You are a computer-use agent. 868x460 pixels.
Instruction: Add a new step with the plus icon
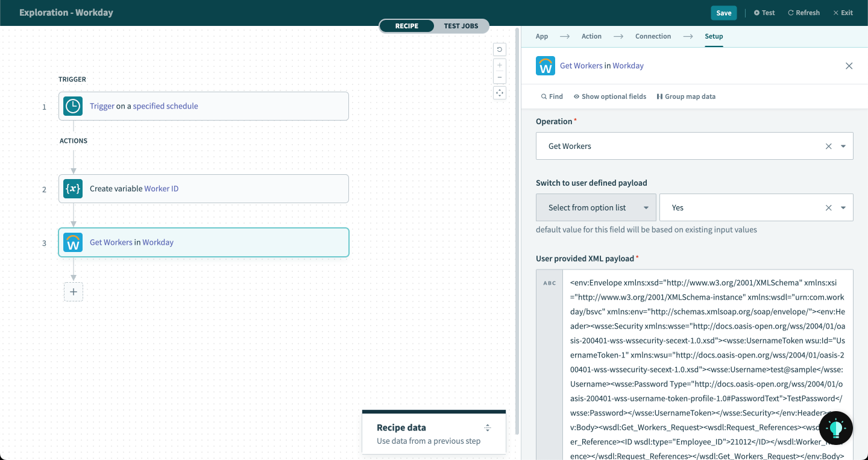pos(73,291)
